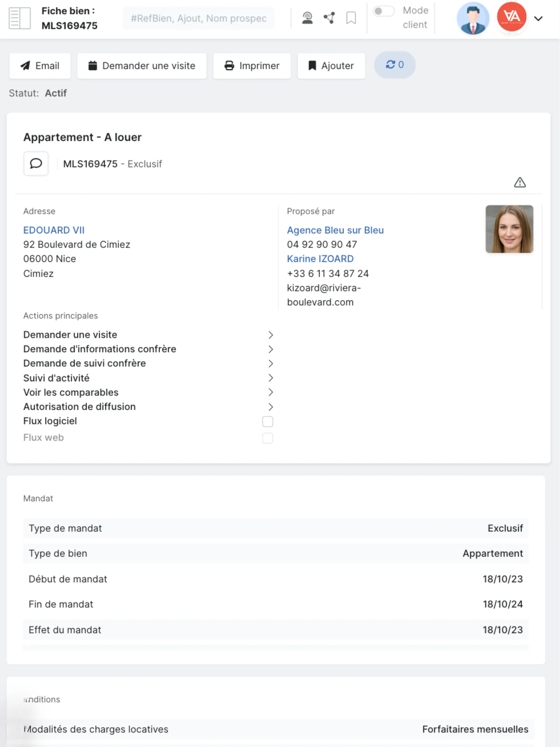Click the red VA agency logo

tap(511, 17)
